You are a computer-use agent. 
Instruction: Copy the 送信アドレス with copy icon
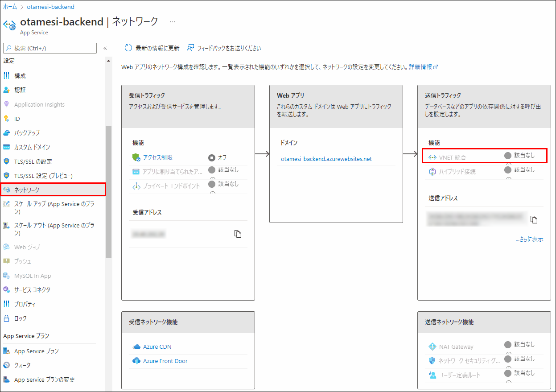pos(534,219)
